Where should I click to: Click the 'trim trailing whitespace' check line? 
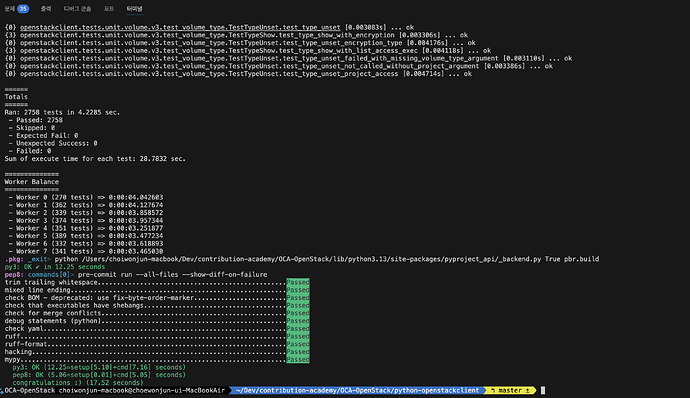pos(145,282)
